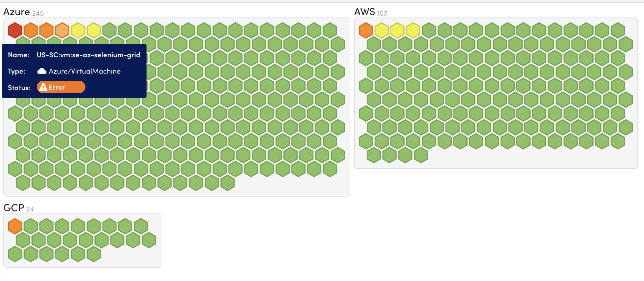Click the orange Error status badge
The height and width of the screenshot is (281, 644).
click(x=61, y=87)
